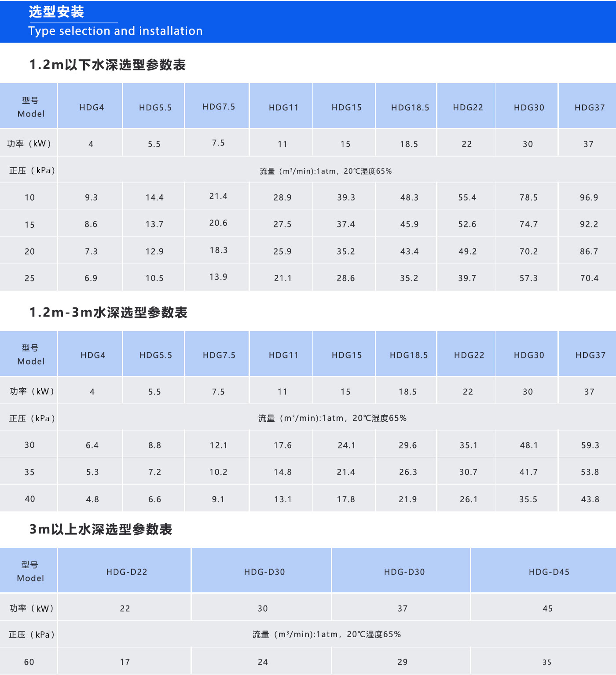
Task: Click the 选型安装 page title
Action: pyautogui.click(x=56, y=12)
